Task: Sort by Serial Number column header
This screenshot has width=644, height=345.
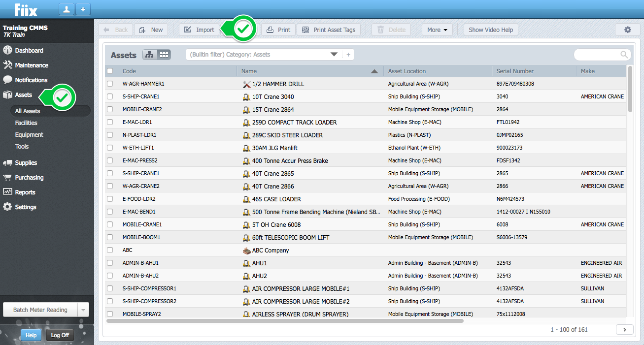Action: 534,71
